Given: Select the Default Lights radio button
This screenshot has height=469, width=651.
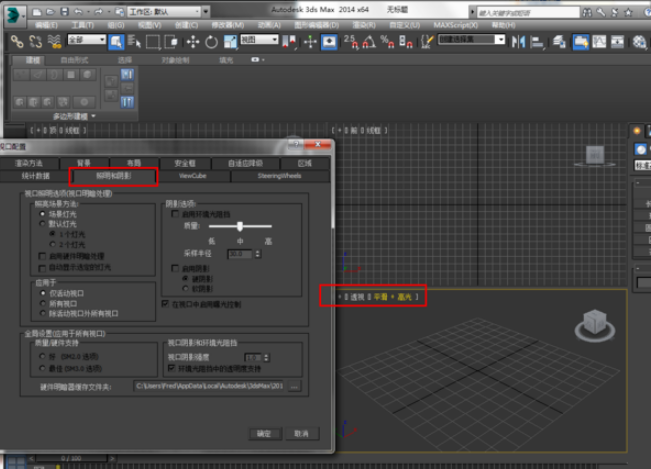Looking at the screenshot, I should (x=42, y=224).
